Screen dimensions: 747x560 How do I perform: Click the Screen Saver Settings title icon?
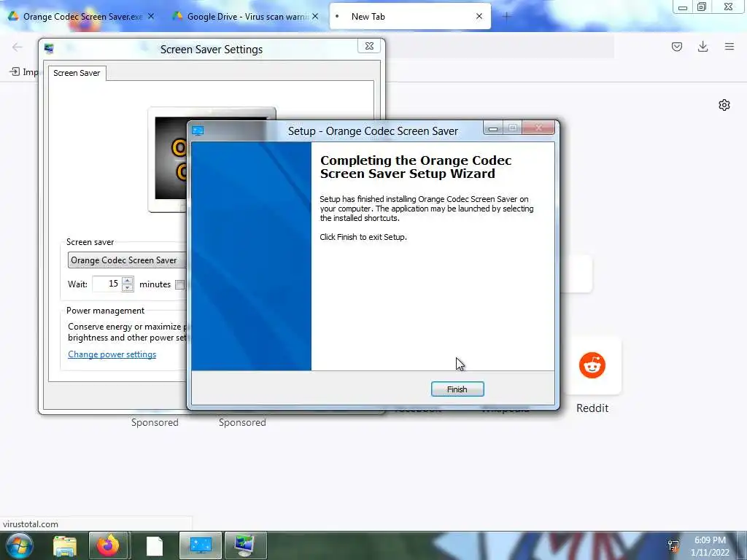(x=49, y=49)
